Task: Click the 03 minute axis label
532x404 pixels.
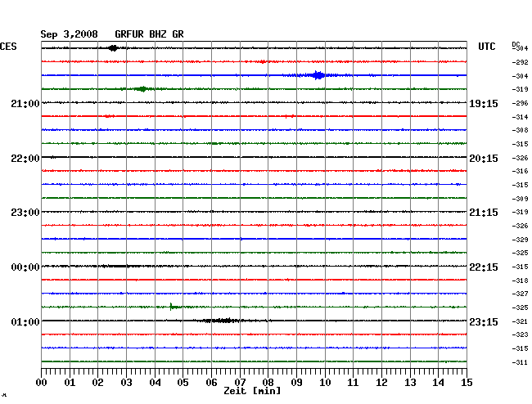Action: click(126, 383)
